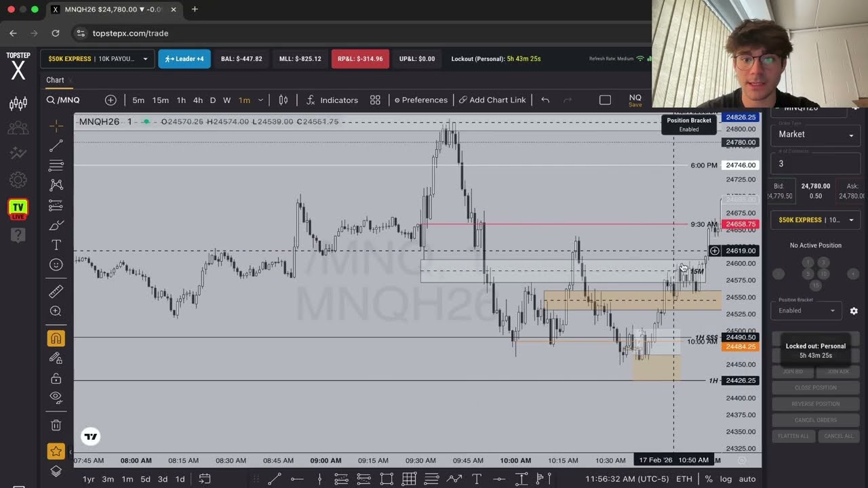Click Add Chart Link

(x=492, y=100)
